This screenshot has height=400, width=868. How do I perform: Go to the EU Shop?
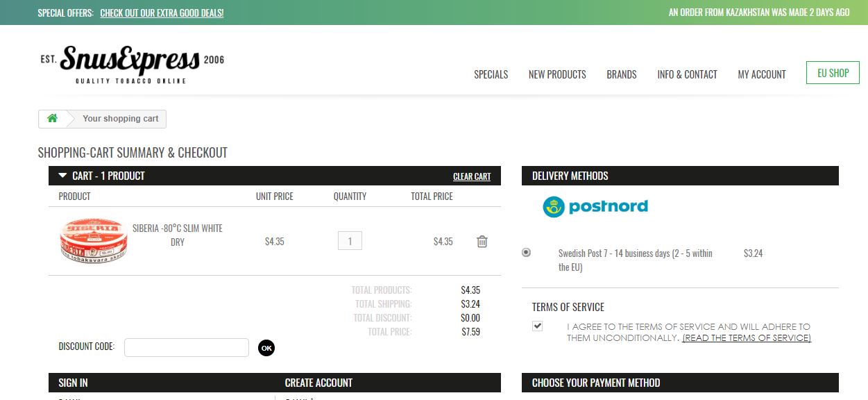(x=833, y=73)
